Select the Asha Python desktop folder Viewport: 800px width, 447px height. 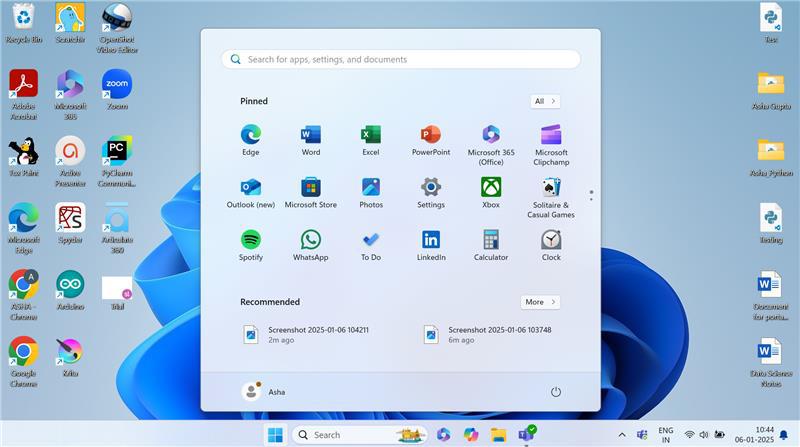point(771,157)
